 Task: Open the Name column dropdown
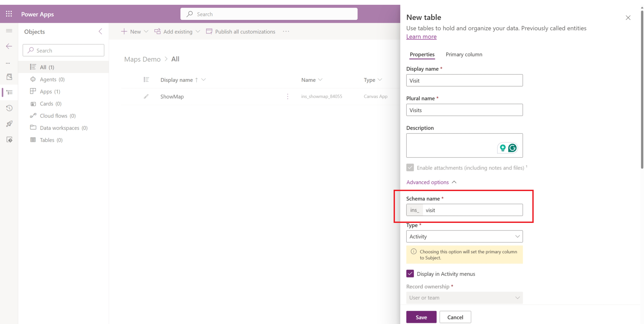tap(320, 80)
